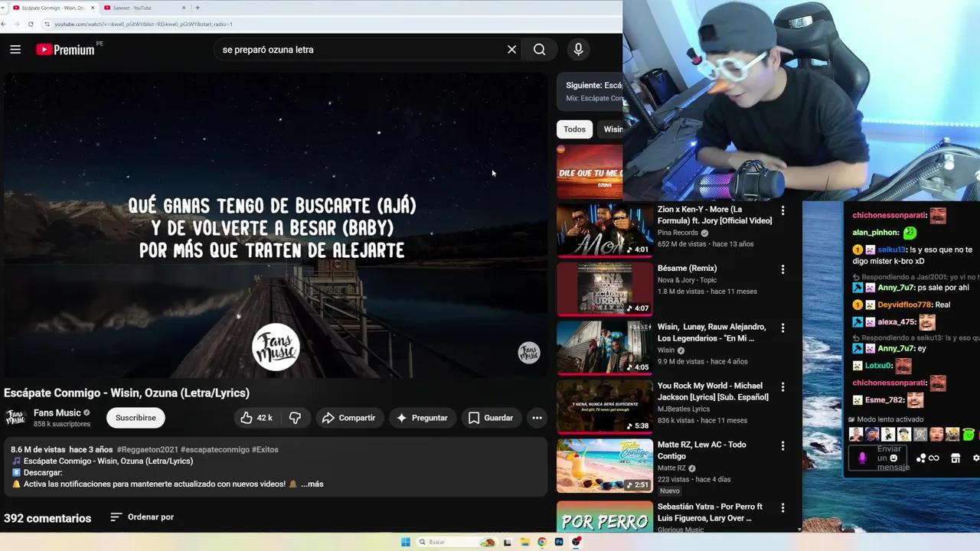Open Chrome from taskbar
Image resolution: width=980 pixels, height=551 pixels.
[542, 542]
